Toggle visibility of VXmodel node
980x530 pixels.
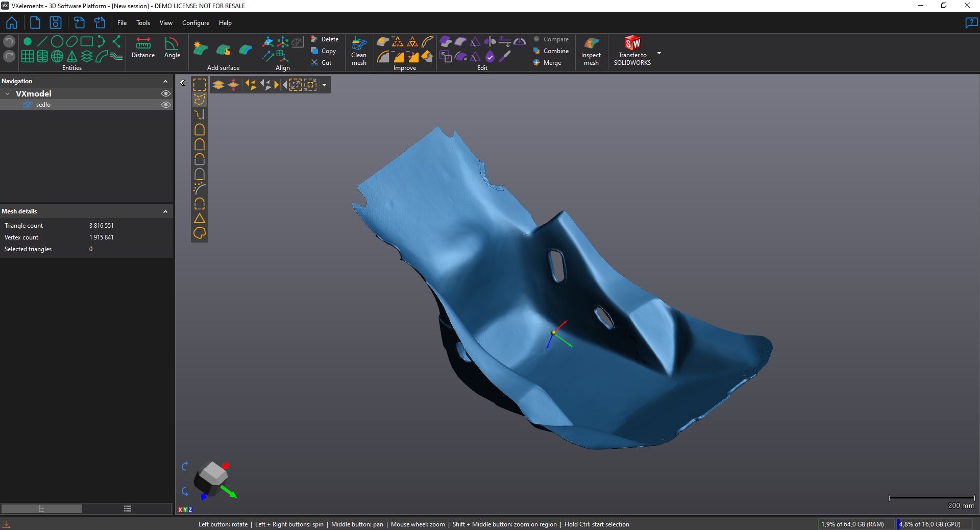click(166, 93)
